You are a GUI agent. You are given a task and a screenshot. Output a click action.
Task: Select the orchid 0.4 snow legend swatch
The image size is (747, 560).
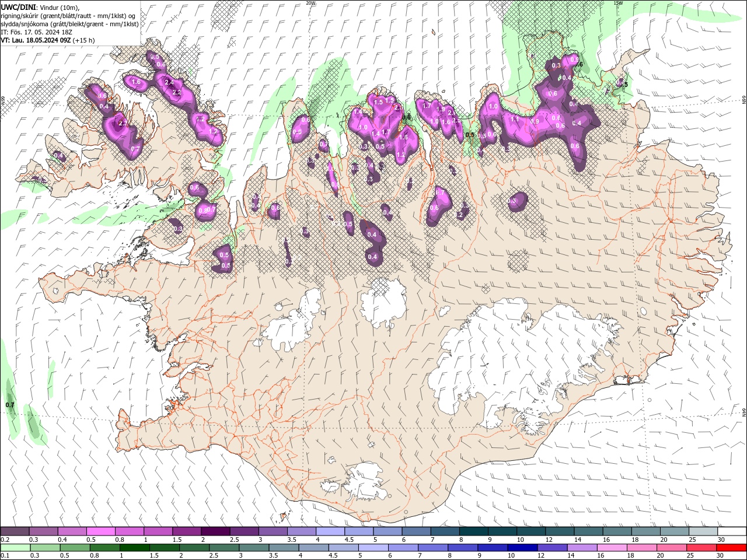point(72,531)
